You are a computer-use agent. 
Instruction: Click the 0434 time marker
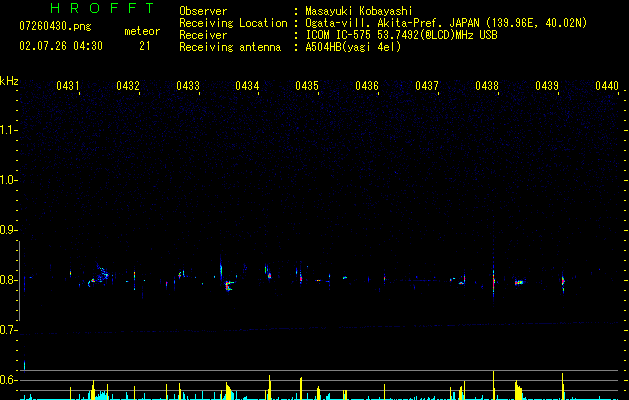tap(247, 86)
